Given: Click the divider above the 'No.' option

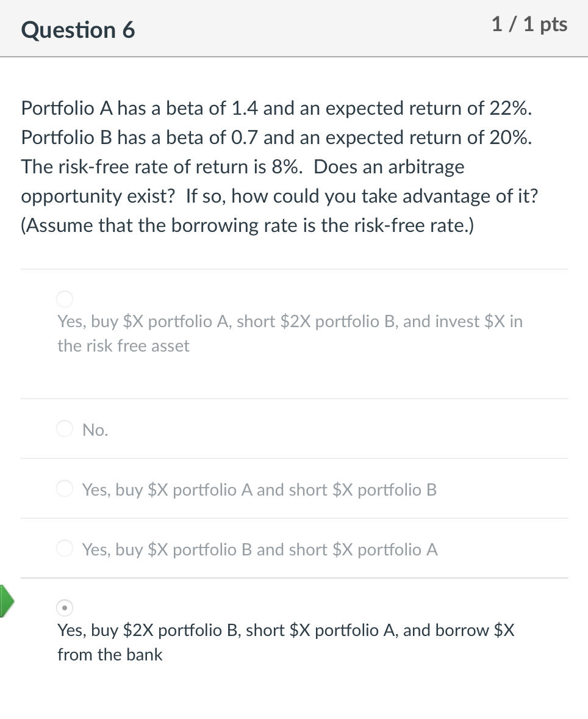Looking at the screenshot, I should [295, 399].
